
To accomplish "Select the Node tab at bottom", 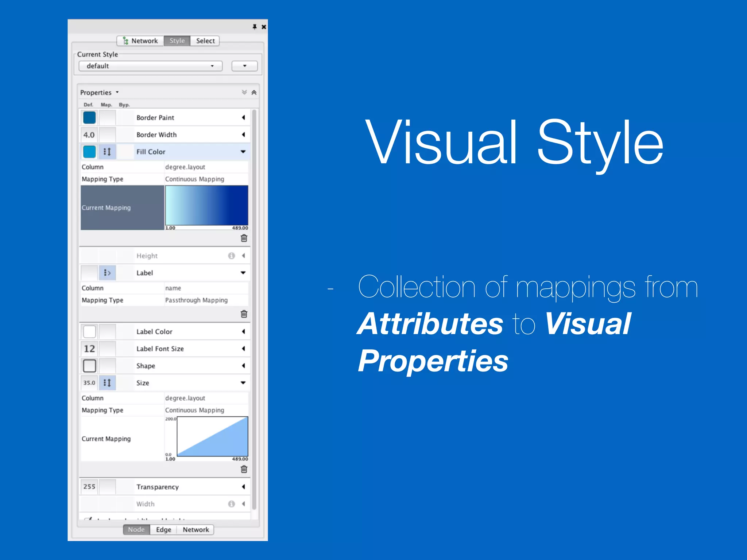I will click(x=136, y=530).
